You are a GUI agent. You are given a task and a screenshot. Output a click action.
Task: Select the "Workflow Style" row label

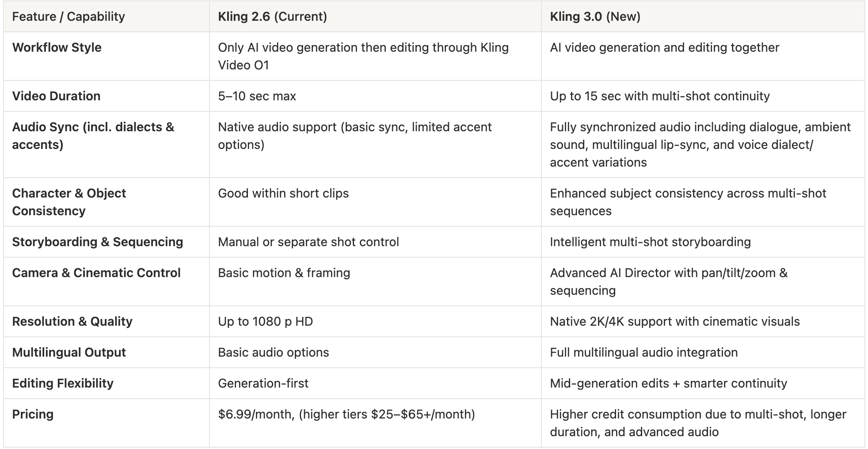57,48
